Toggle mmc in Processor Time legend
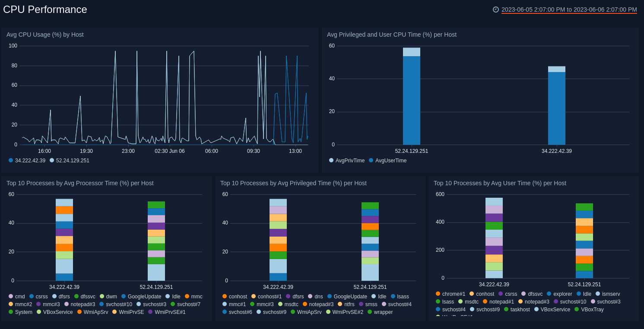The width and height of the screenshot is (644, 329). coord(194,297)
